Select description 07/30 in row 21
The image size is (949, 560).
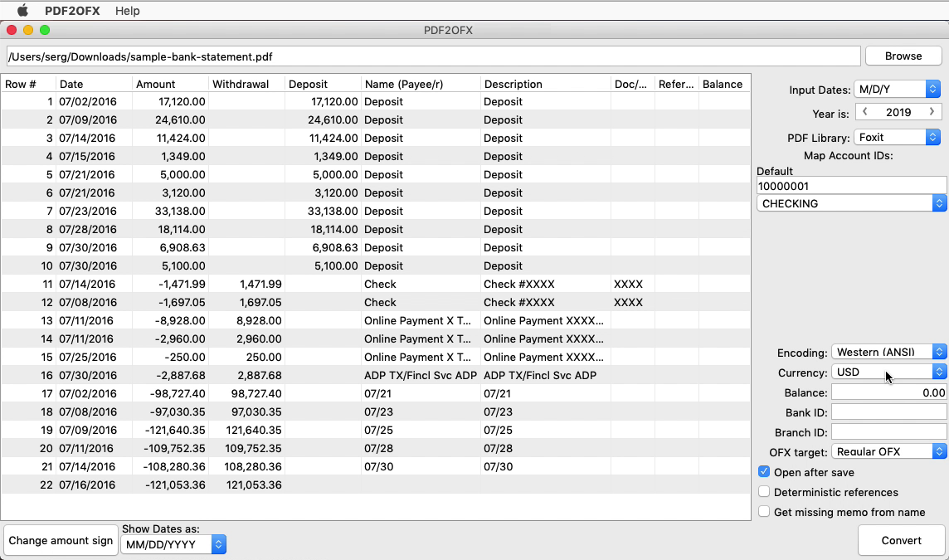[545, 466]
